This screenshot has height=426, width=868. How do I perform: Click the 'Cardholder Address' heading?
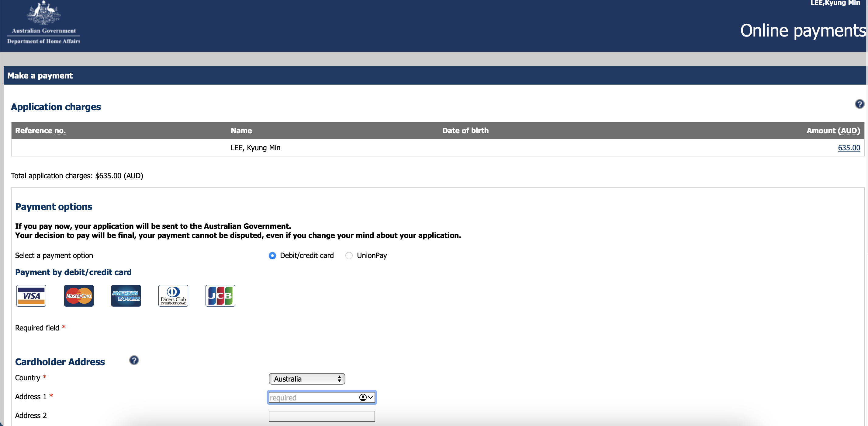(x=60, y=361)
